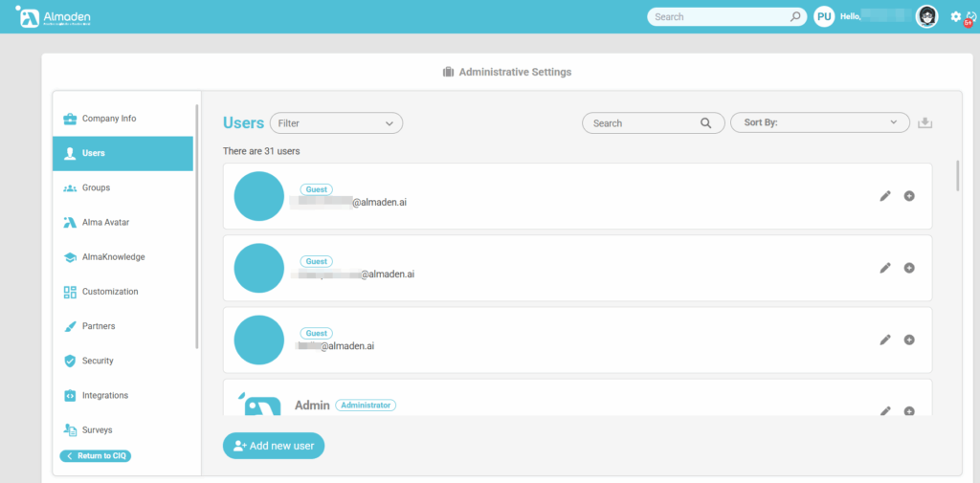Open Company Info settings section
This screenshot has width=980, height=483.
coord(108,119)
